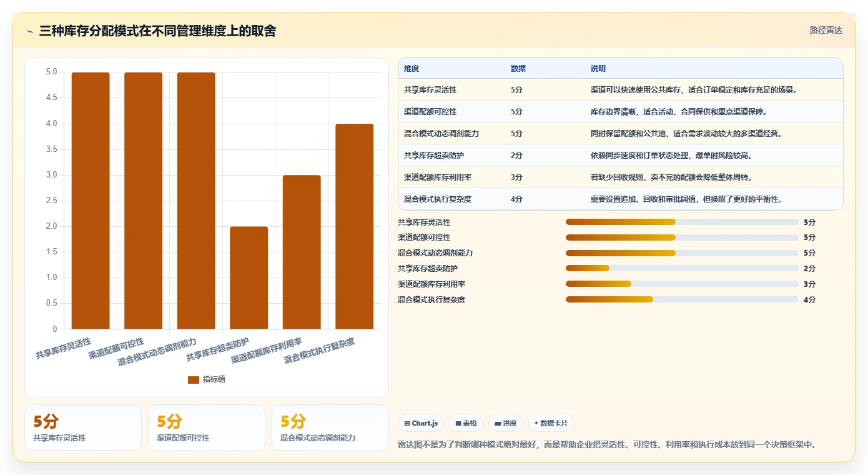
Task: Click footer note starting 雷达图不是为了
Action: click(607, 445)
